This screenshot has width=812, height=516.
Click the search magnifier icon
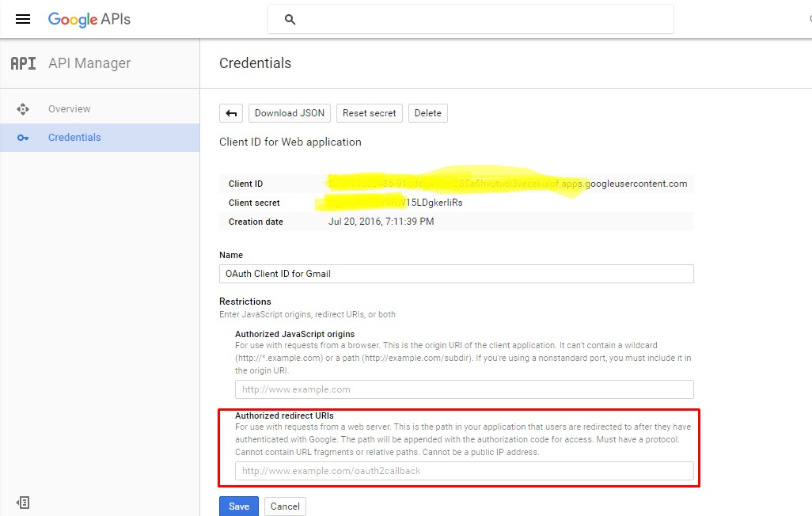tap(290, 20)
